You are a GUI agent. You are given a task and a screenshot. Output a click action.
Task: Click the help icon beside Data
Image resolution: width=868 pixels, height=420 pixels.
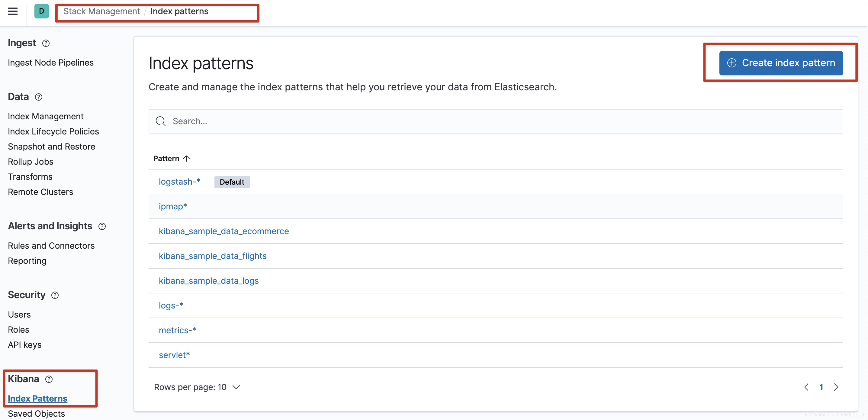click(39, 97)
